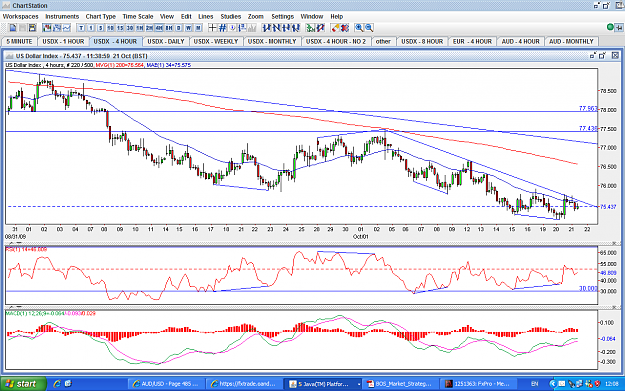Switch to the USDX - MONTHLY tab

(x=272, y=41)
